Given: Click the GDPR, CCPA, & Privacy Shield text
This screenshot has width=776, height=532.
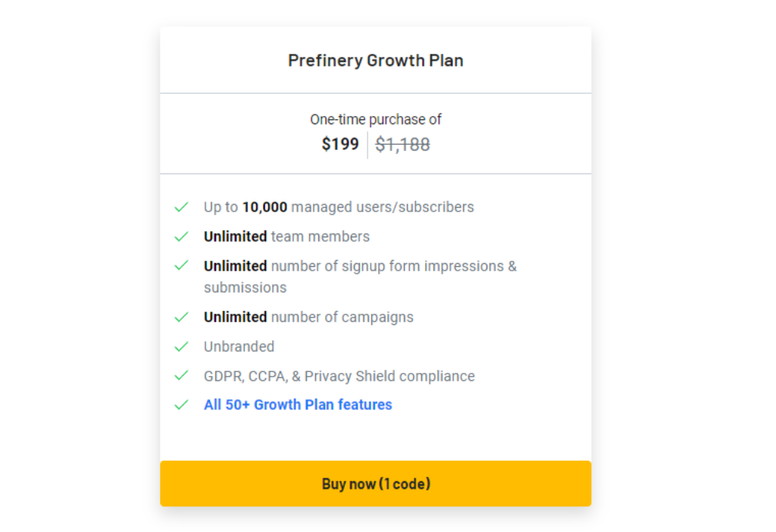Looking at the screenshot, I should coord(339,376).
